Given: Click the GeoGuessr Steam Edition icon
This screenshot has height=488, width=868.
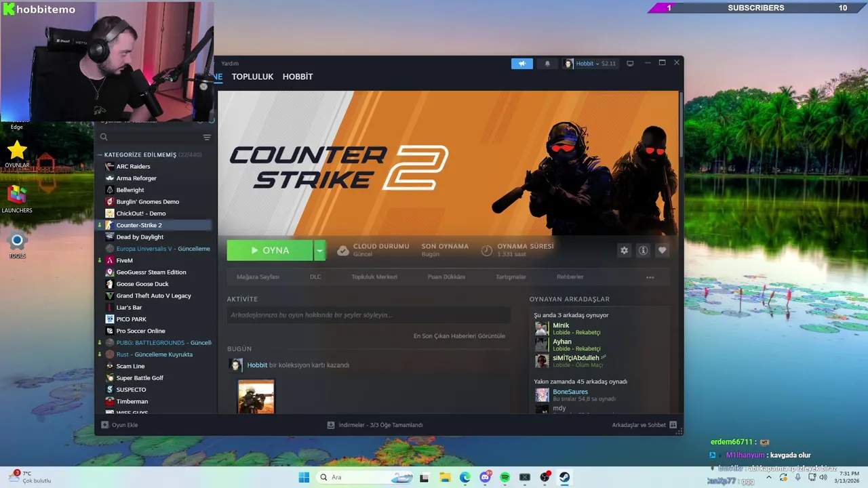Looking at the screenshot, I should pyautogui.click(x=110, y=272).
